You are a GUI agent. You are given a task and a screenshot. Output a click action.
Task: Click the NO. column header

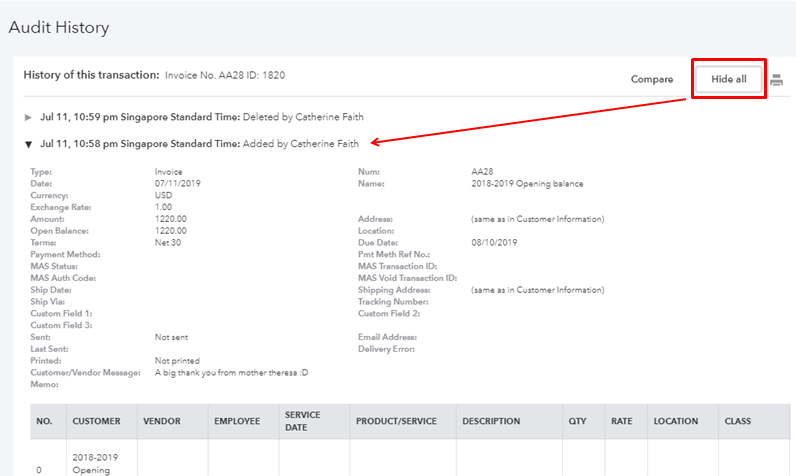coord(44,422)
